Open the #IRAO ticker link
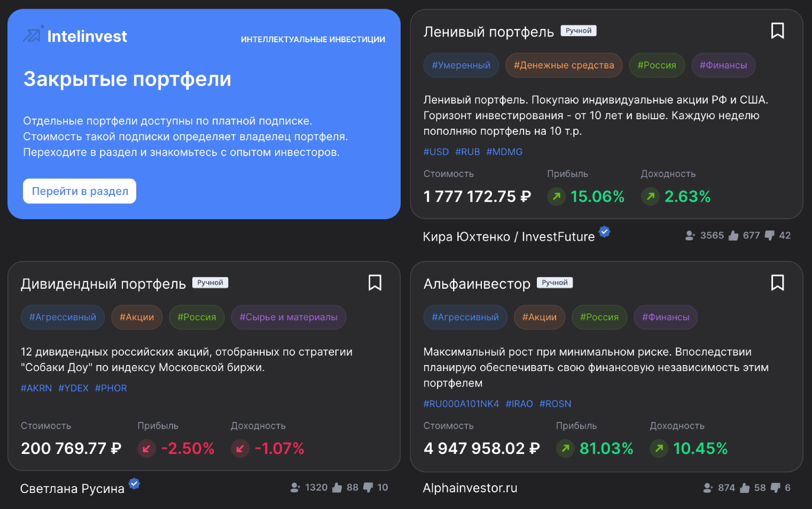The width and height of the screenshot is (812, 509). point(519,404)
